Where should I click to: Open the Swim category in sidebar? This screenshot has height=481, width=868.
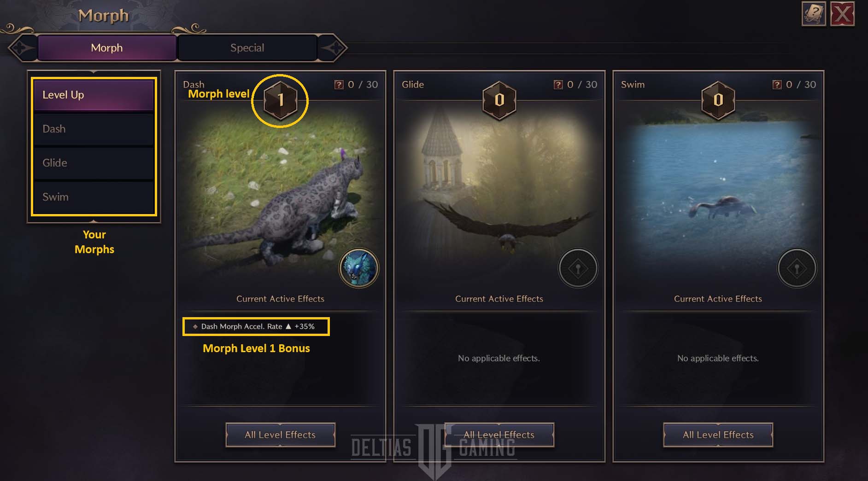(x=94, y=197)
